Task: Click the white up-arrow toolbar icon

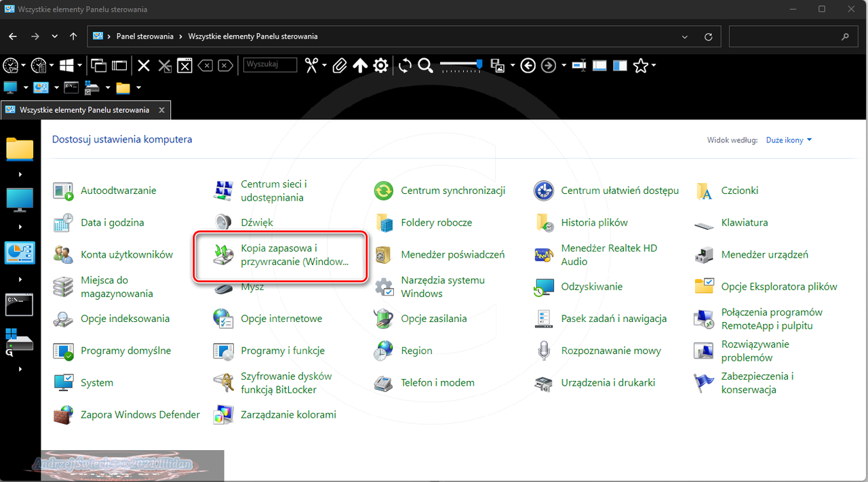Action: 360,65
